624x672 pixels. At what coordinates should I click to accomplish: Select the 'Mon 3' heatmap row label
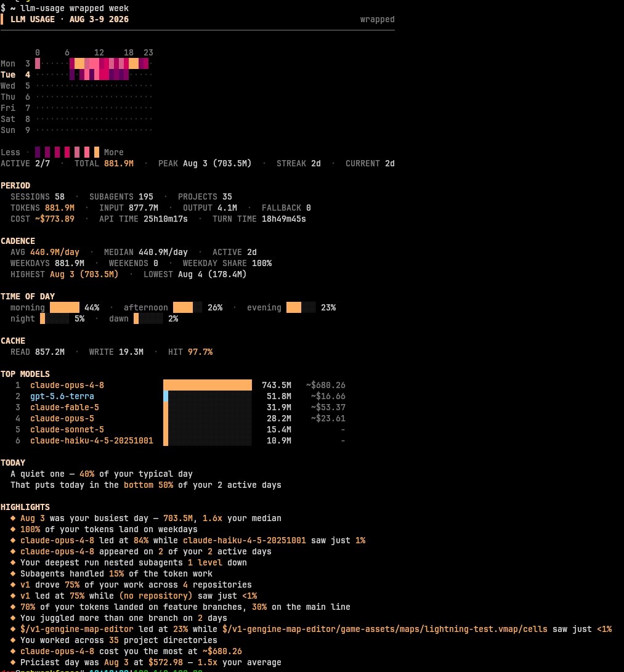[x=15, y=64]
